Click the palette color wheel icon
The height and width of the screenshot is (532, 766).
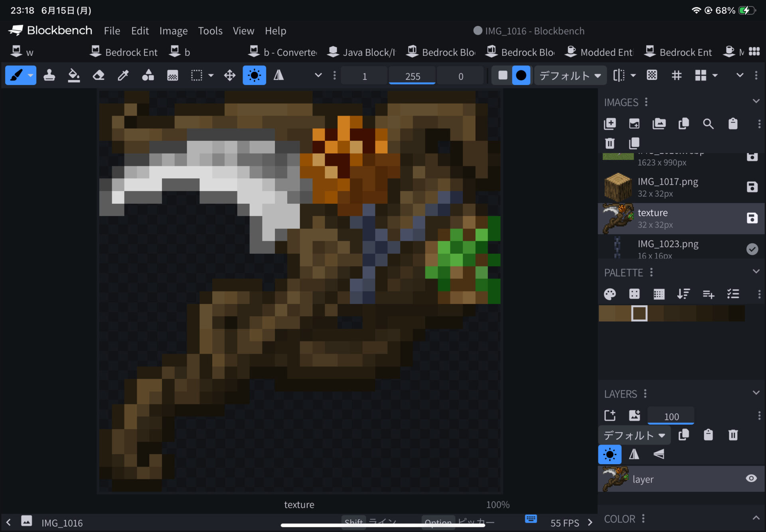610,294
